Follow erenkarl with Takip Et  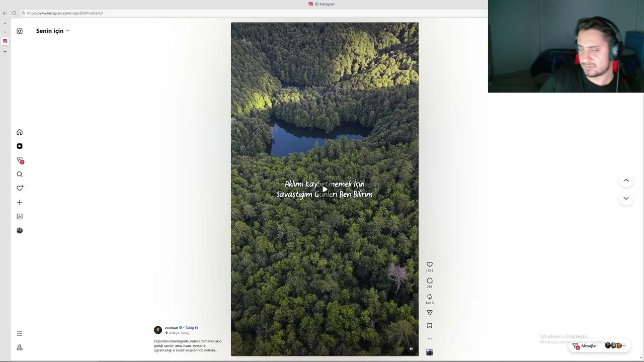192,328
